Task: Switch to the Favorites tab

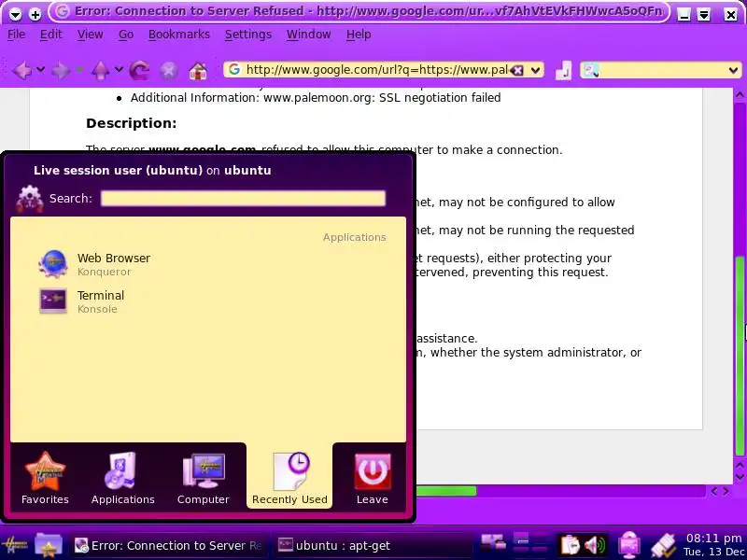Action: coord(45,478)
